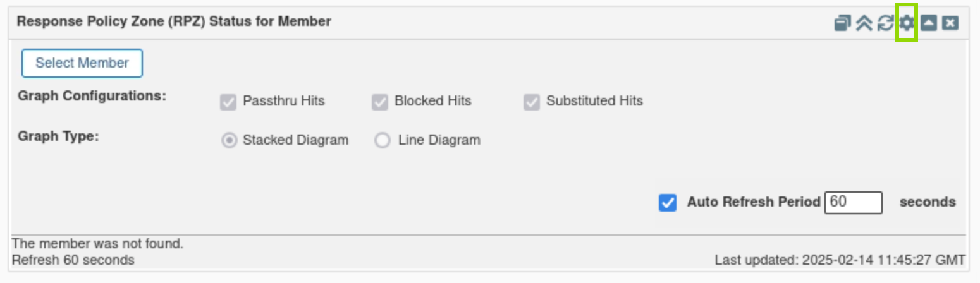Image resolution: width=980 pixels, height=283 pixels.
Task: Close the RPZ Status widget
Action: coord(950,23)
